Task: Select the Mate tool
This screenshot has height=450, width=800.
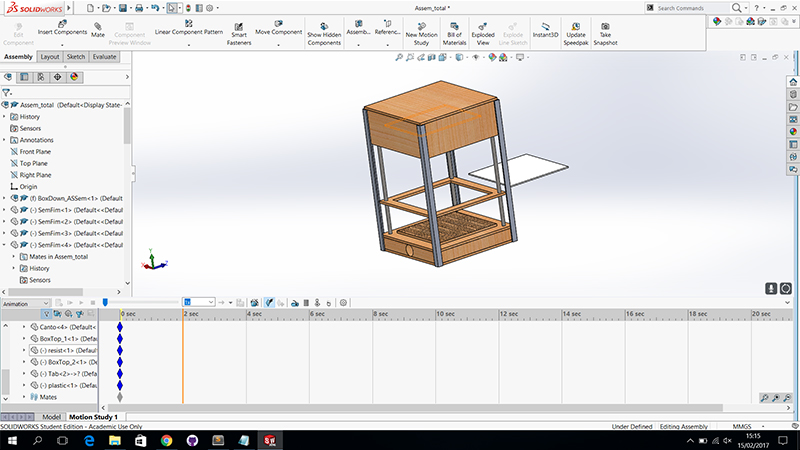Action: click(x=97, y=30)
